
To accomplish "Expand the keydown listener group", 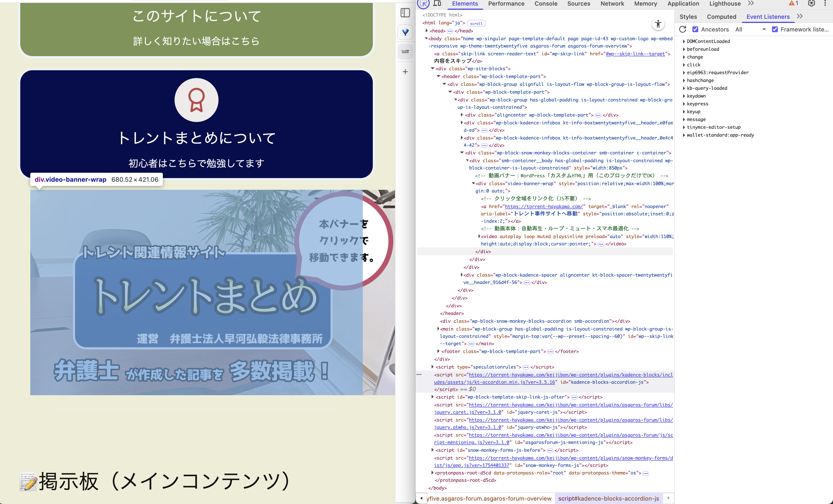I will 684,96.
